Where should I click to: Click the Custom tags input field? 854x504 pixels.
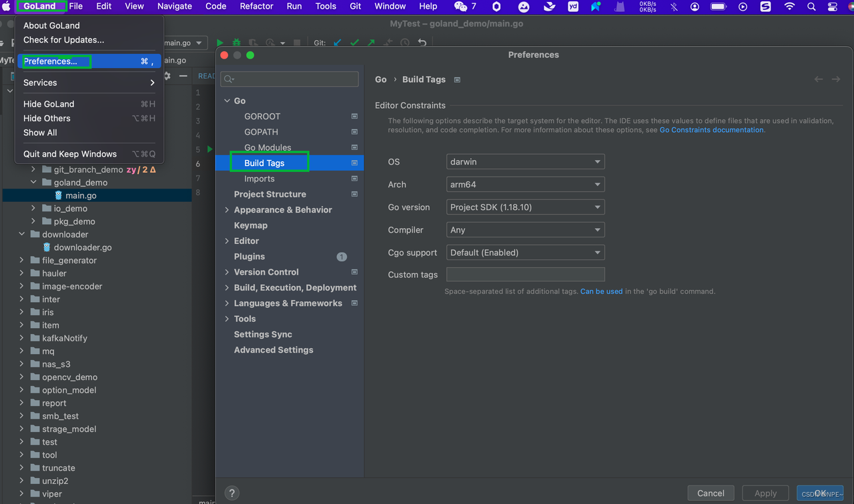pyautogui.click(x=525, y=275)
